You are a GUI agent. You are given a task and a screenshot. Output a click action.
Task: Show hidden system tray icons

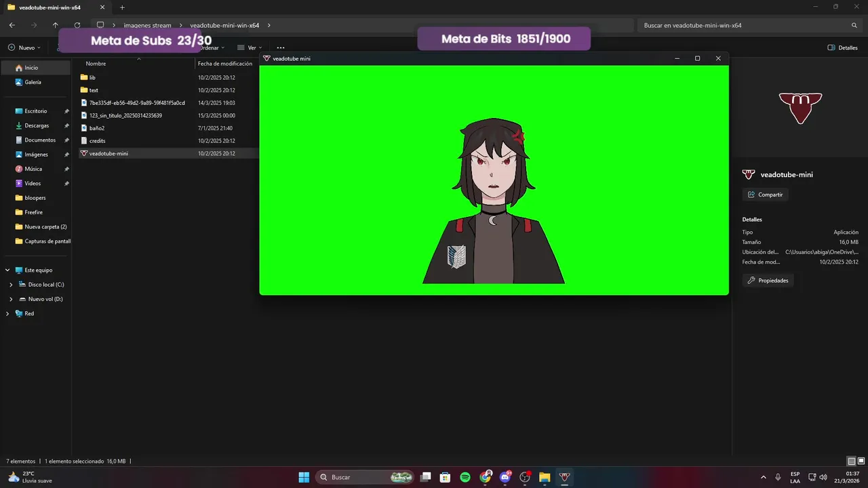pyautogui.click(x=764, y=477)
